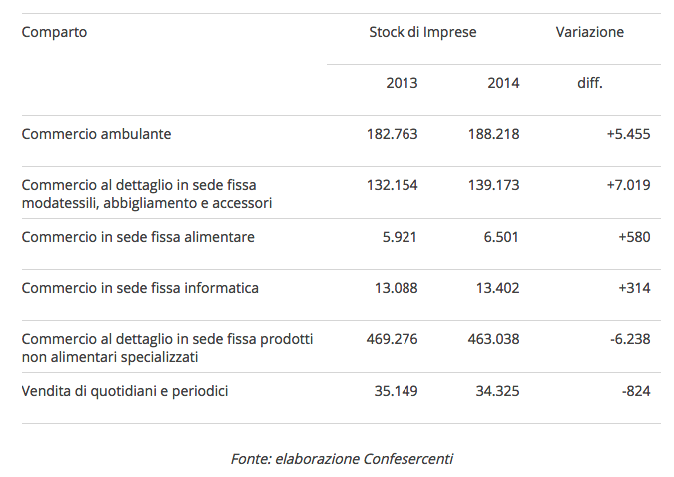674x477 pixels.
Task: Click the +5.455 variation value
Action: [628, 133]
